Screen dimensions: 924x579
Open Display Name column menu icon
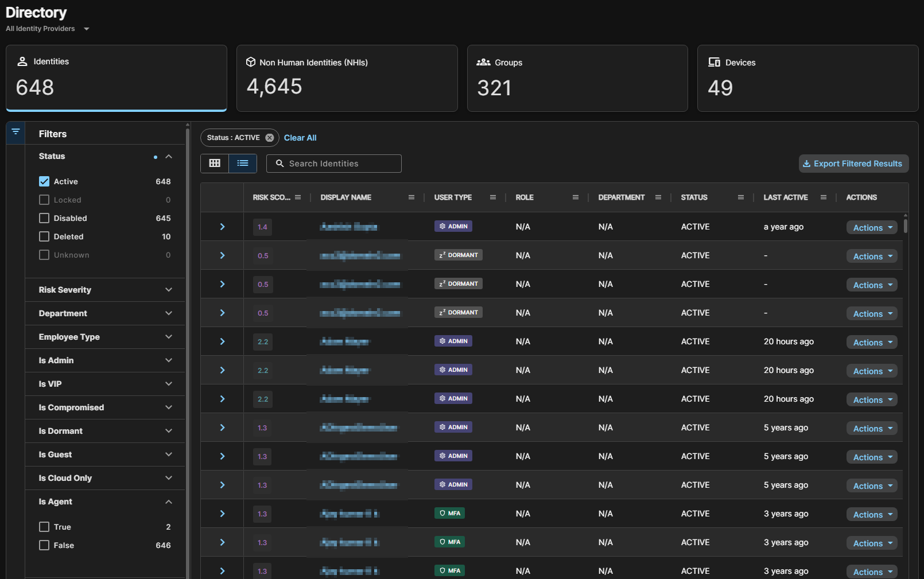[411, 197]
